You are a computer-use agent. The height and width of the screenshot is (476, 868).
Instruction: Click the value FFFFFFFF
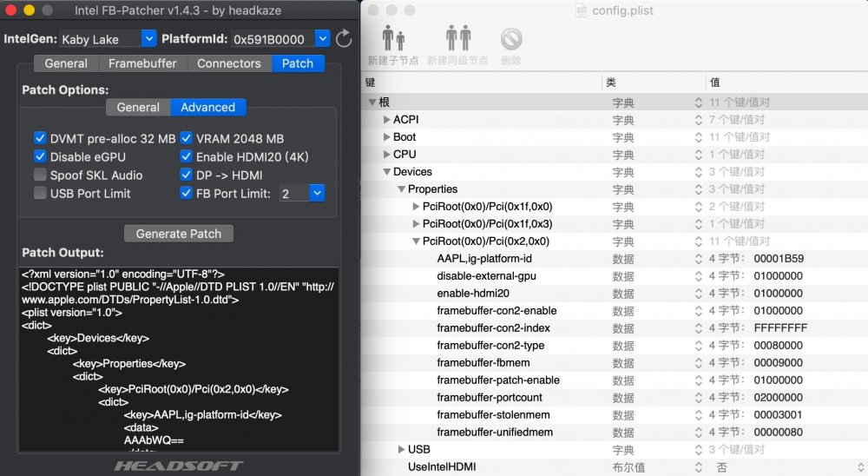[x=780, y=328]
